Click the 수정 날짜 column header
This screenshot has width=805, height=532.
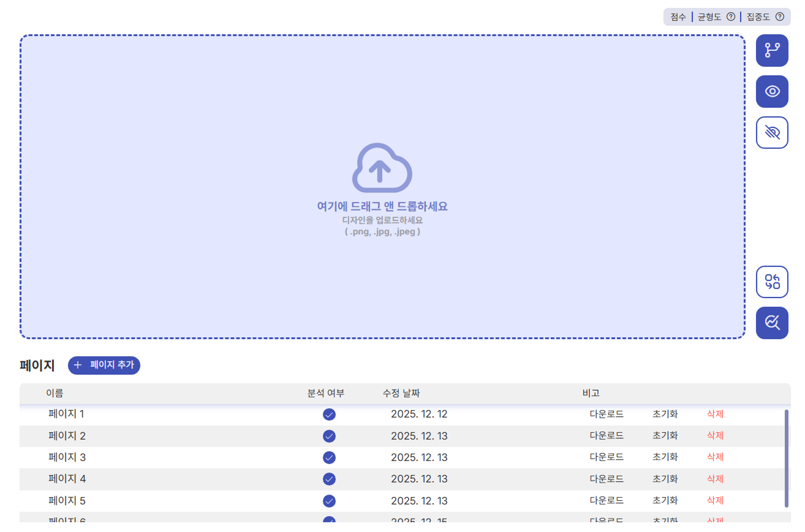[x=401, y=393]
